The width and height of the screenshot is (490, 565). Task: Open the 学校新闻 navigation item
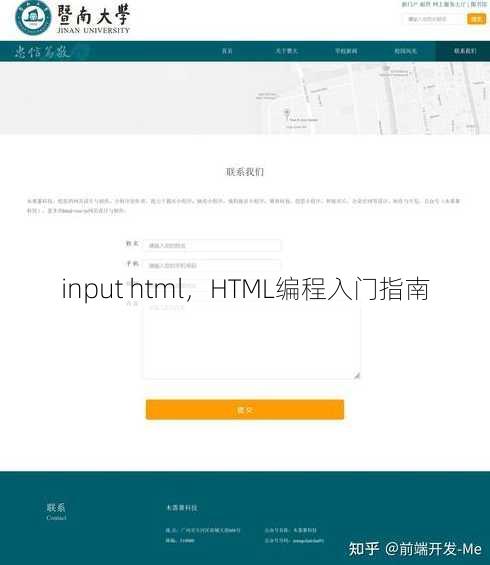[x=346, y=51]
